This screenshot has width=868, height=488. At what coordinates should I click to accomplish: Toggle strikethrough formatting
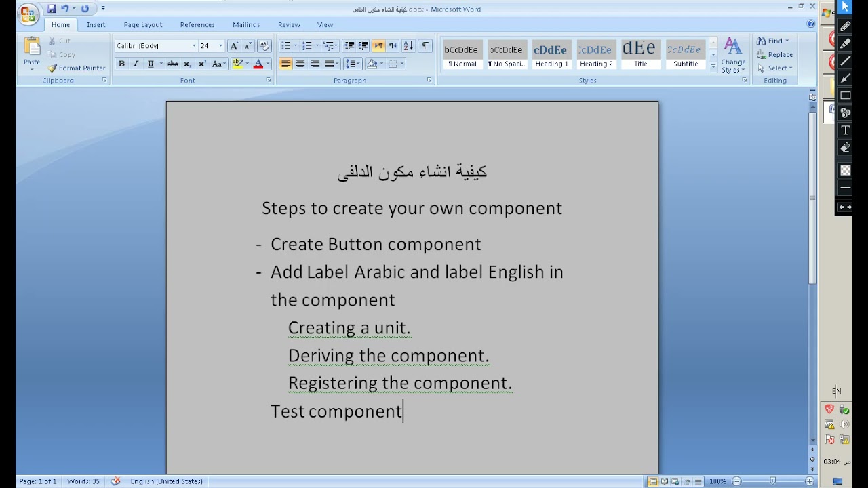(x=173, y=64)
